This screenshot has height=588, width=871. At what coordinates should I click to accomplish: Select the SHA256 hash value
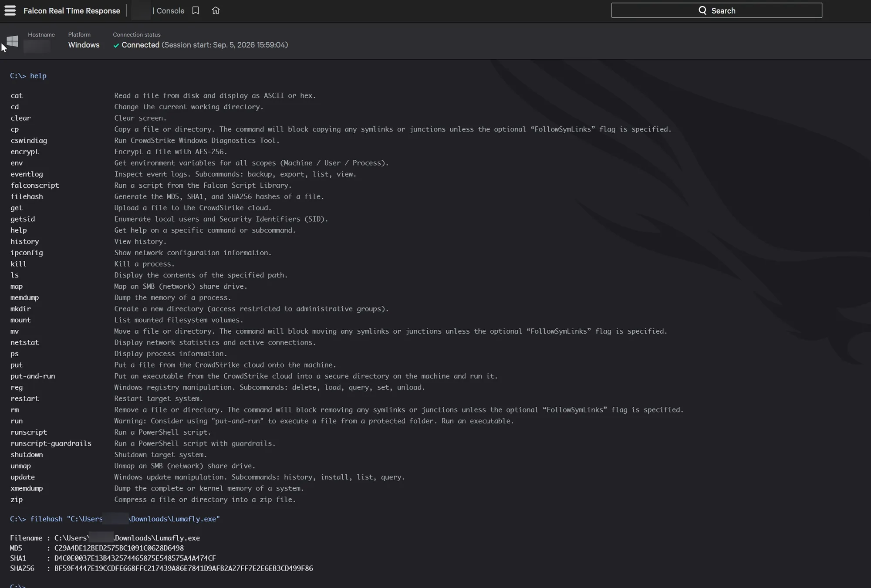coord(183,568)
